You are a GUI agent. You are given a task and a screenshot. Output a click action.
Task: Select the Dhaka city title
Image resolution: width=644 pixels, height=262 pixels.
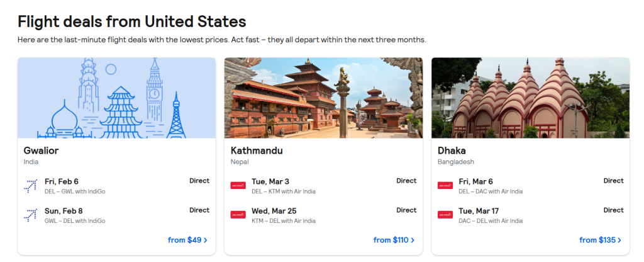click(x=453, y=151)
